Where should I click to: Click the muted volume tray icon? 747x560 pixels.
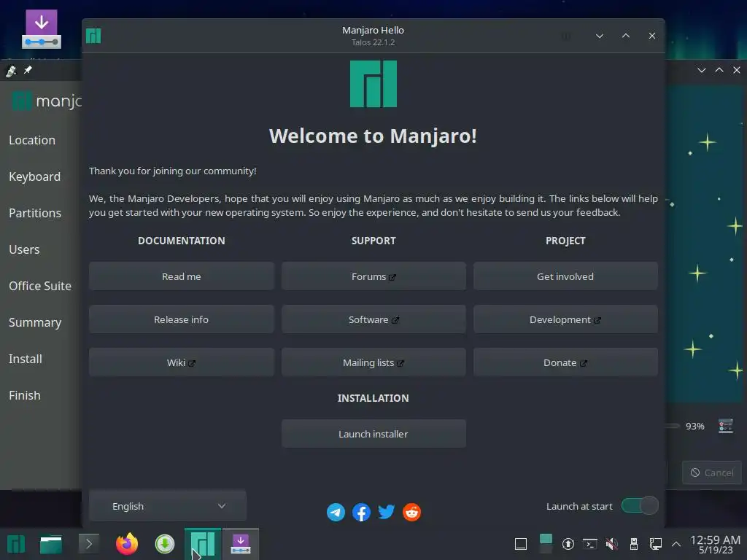(612, 544)
